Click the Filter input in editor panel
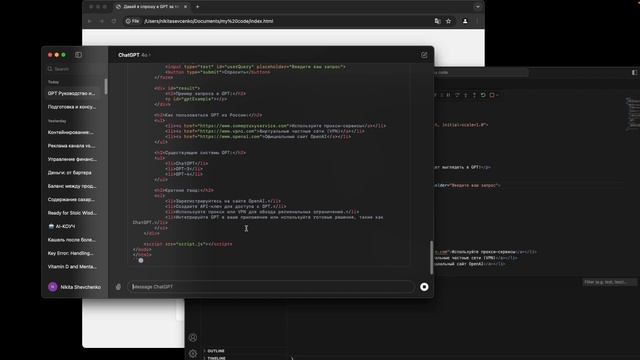The image size is (640, 360). click(609, 282)
